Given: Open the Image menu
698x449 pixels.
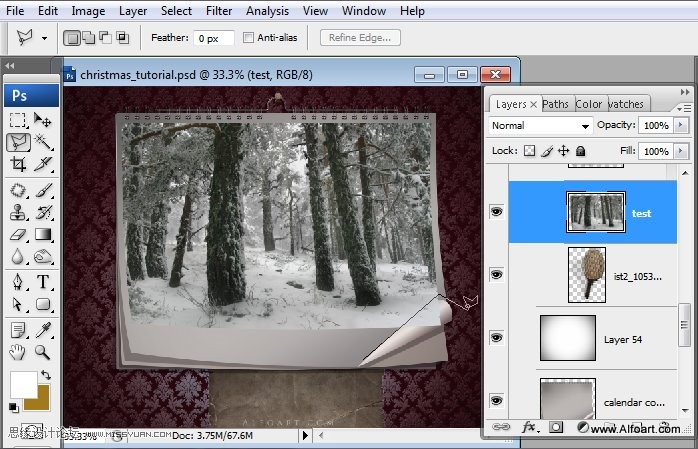Looking at the screenshot, I should tap(88, 11).
